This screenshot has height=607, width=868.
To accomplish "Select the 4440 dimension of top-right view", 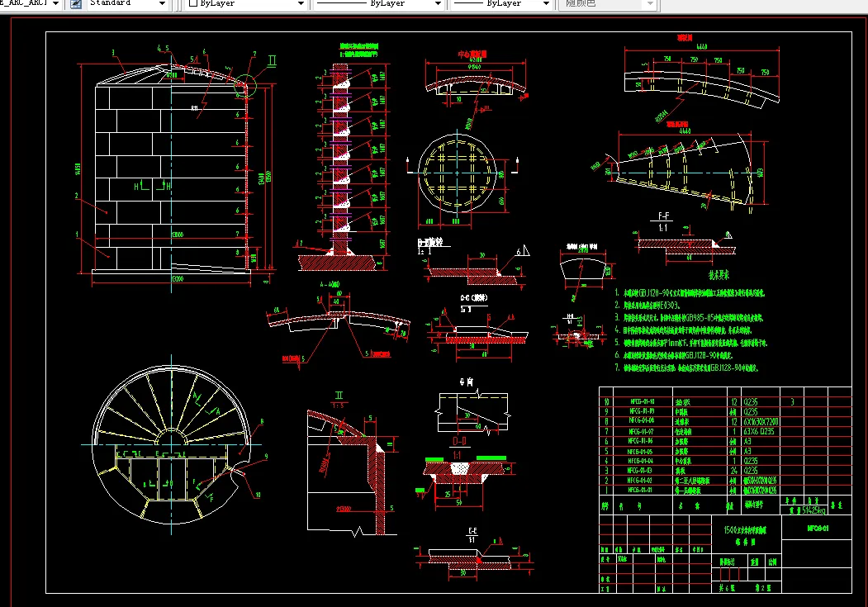I will click(702, 46).
